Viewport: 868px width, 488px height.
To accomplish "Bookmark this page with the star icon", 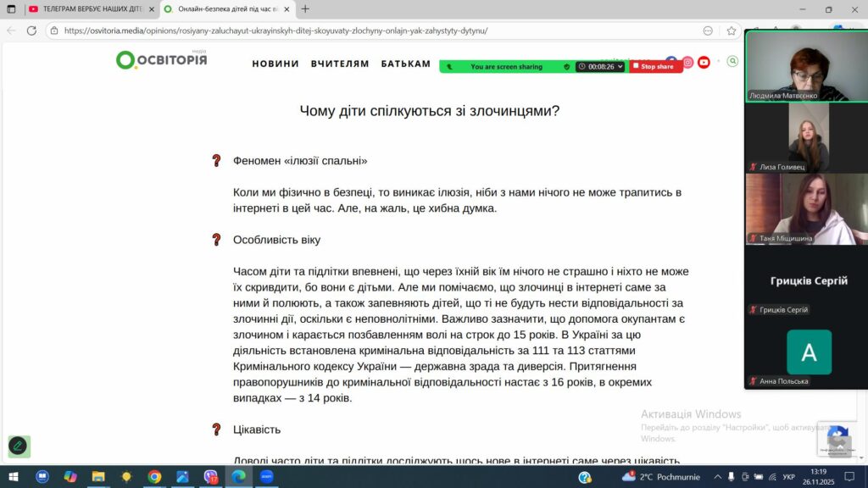I will tap(731, 30).
